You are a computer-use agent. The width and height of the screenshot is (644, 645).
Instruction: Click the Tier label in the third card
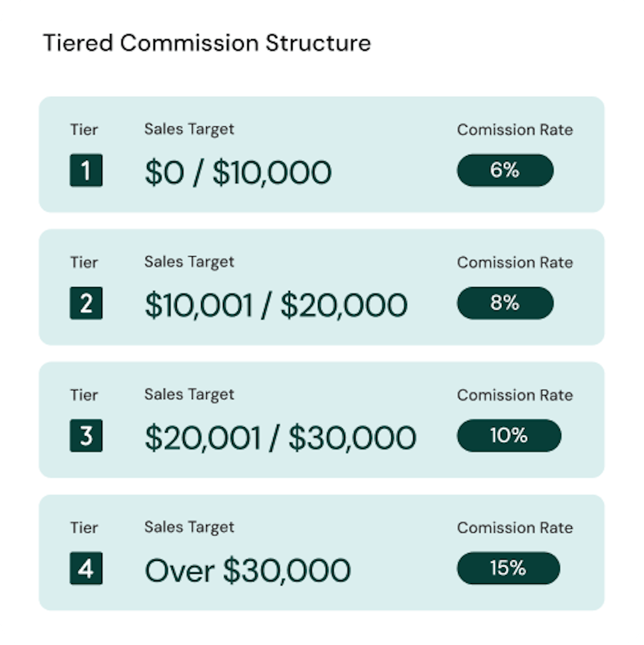point(84,395)
